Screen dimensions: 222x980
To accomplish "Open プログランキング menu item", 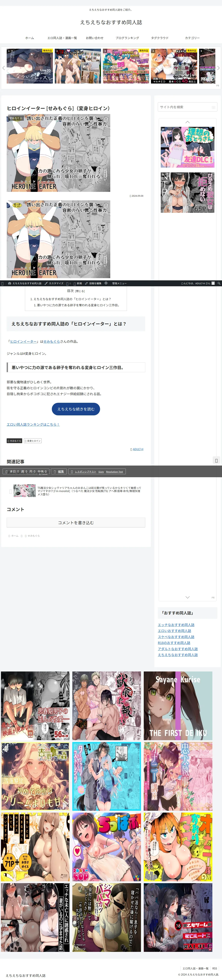I will coord(127,38).
